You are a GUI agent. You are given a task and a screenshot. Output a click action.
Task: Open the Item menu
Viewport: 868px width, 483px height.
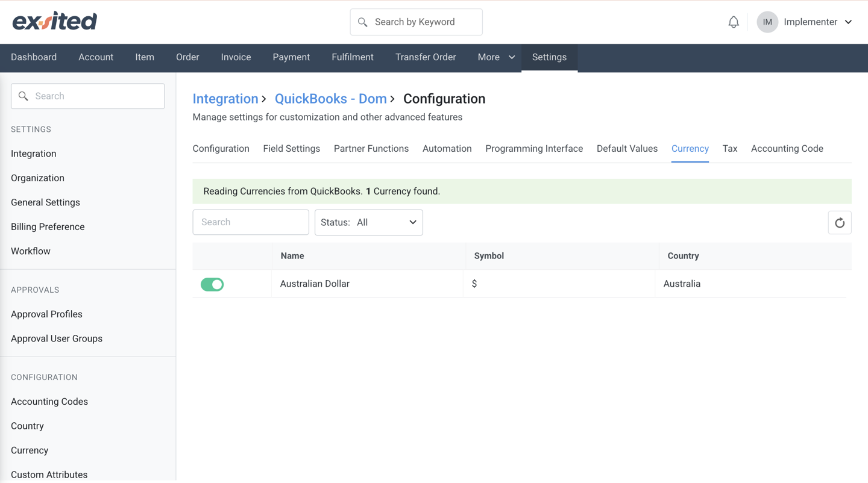(x=145, y=57)
